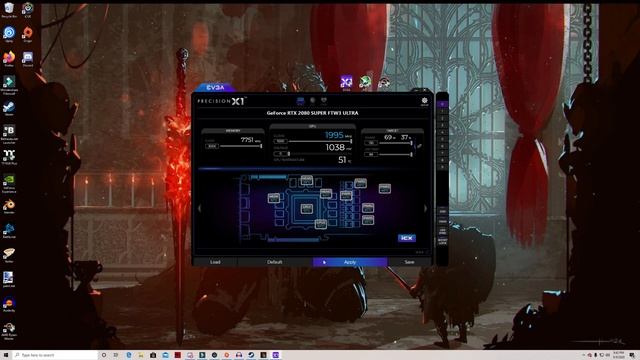The height and width of the screenshot is (360, 640).
Task: Open Discord desktop shortcut
Action: click(28, 59)
